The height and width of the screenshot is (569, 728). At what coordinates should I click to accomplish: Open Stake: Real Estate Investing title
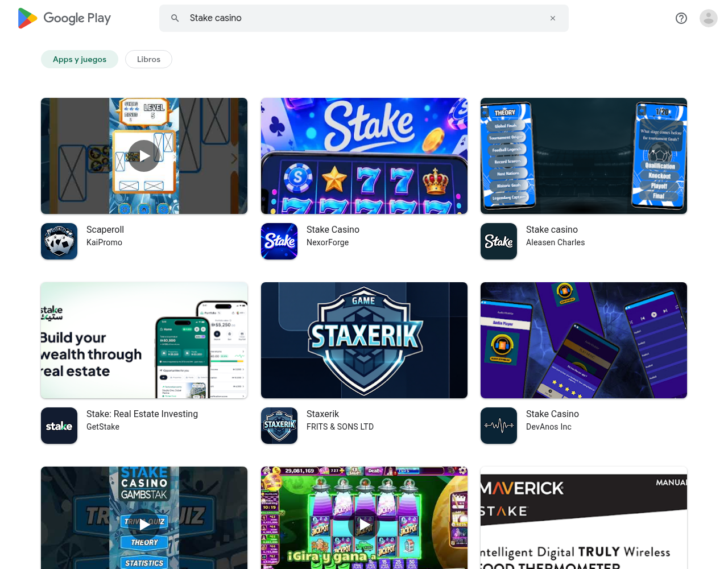(142, 414)
